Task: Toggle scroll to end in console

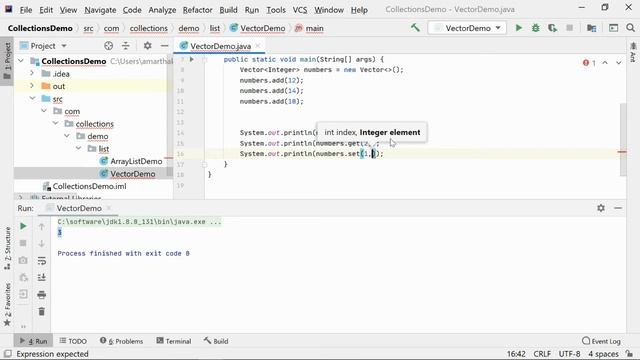Action: coord(41,278)
